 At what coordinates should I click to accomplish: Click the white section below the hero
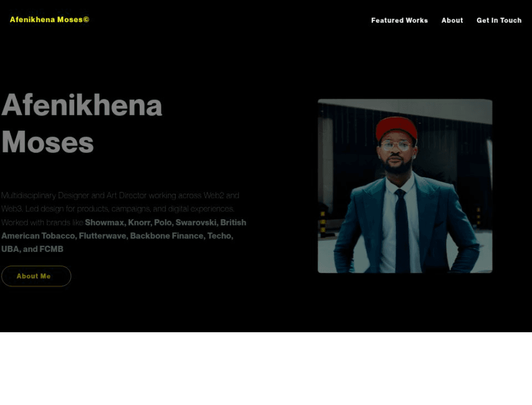[x=266, y=368]
